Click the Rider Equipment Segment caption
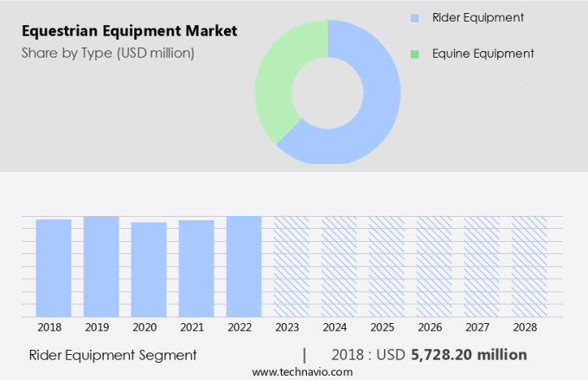 (112, 355)
